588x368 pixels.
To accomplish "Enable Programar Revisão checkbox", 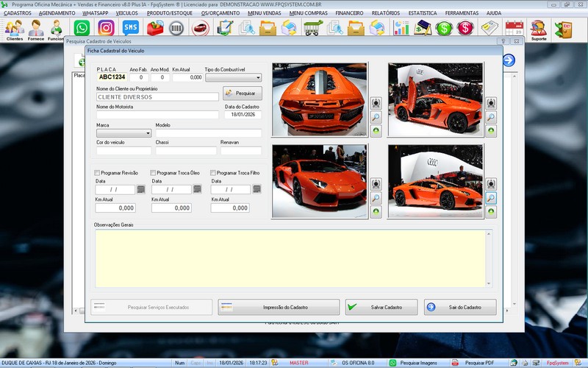I will [98, 173].
